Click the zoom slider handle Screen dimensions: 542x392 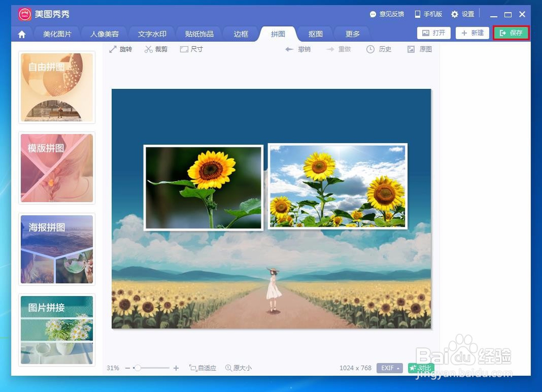[x=138, y=368]
